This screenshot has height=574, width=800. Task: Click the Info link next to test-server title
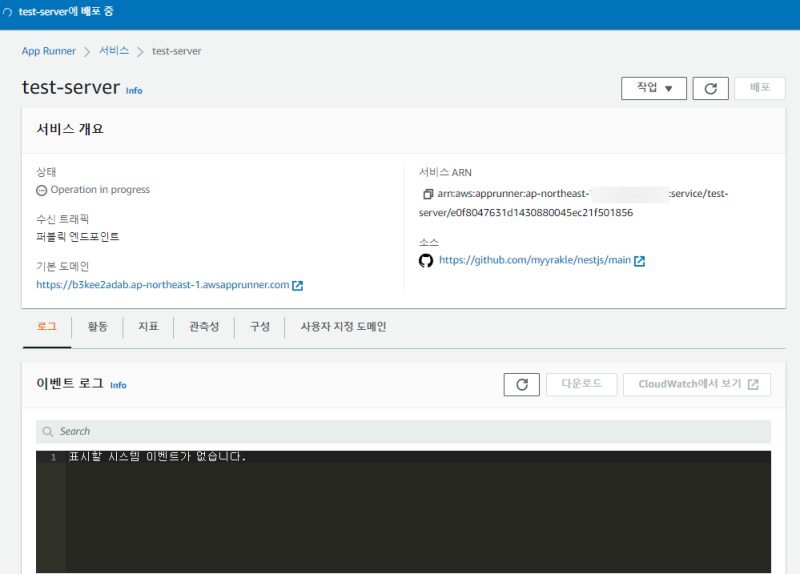point(134,90)
